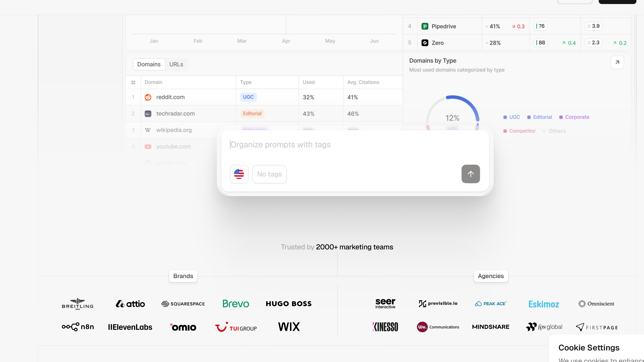Toggle the UGC legend item
This screenshot has height=362, width=644.
click(511, 117)
